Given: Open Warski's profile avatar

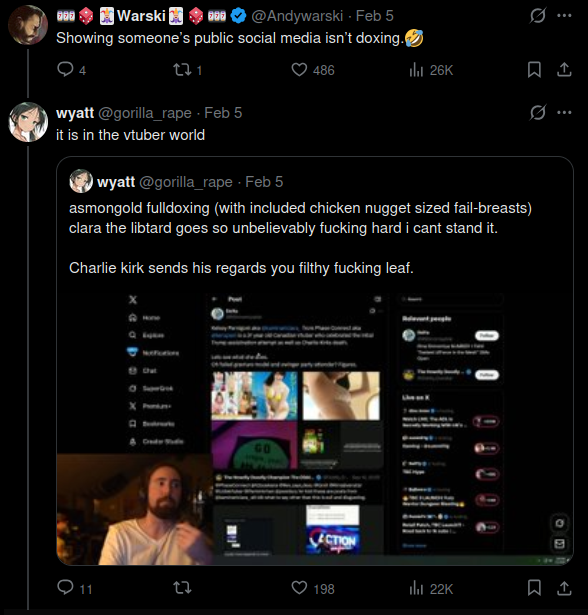Looking at the screenshot, I should tap(28, 25).
